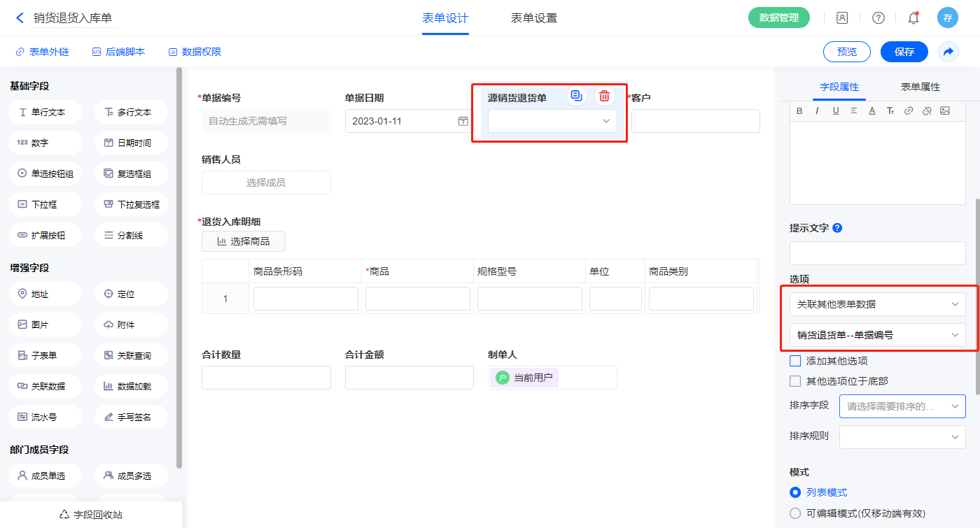Copy the selected field using duplicate icon
Image resolution: width=980 pixels, height=528 pixels.
pos(576,97)
